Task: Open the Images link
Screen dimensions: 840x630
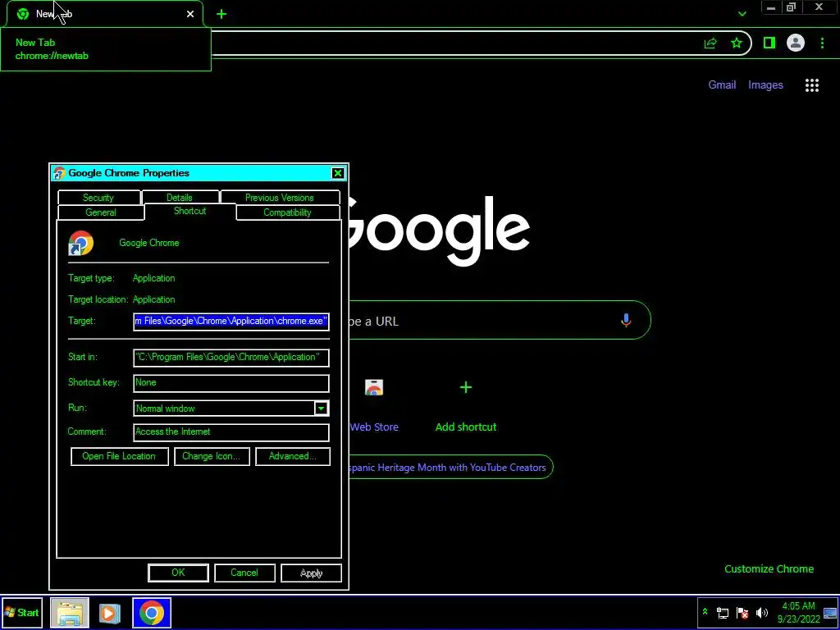Action: (765, 84)
